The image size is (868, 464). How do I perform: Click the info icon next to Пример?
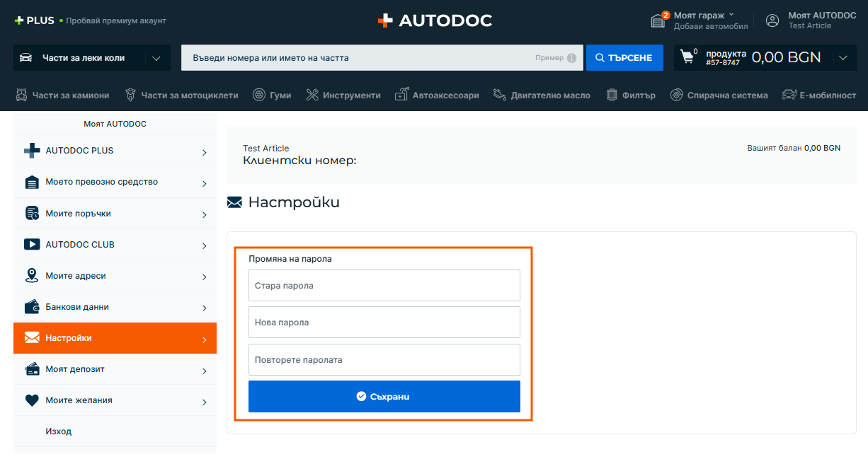click(571, 58)
